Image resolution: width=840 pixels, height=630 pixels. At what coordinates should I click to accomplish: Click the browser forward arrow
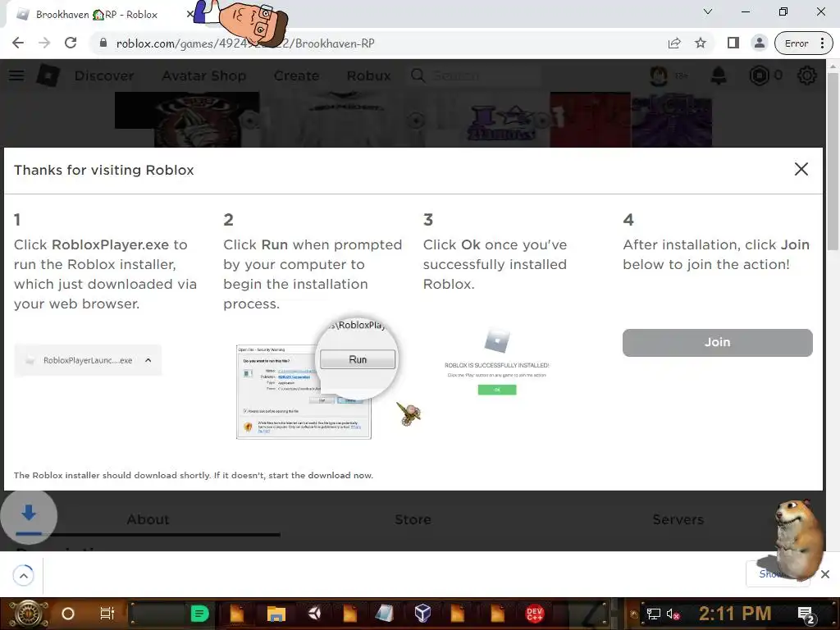tap(44, 43)
